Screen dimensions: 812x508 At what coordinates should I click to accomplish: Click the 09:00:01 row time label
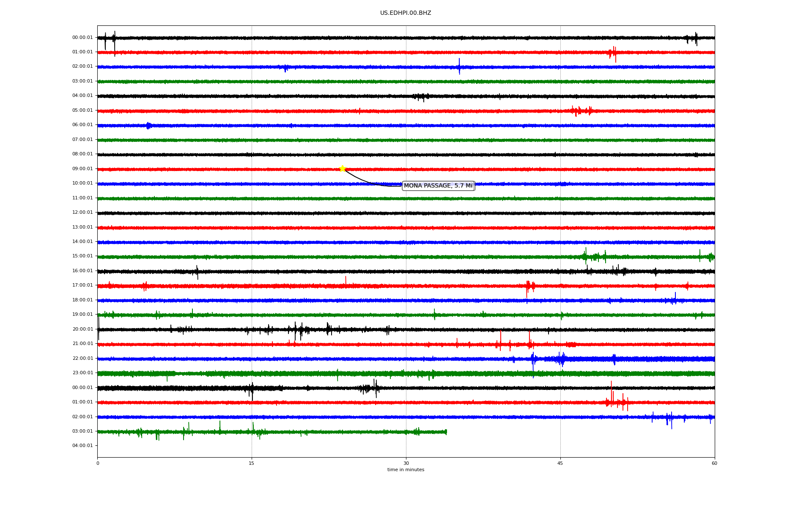[82, 169]
